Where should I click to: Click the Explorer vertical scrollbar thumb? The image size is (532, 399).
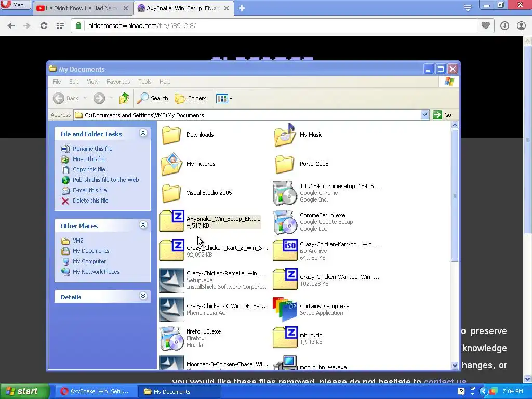tap(455, 196)
